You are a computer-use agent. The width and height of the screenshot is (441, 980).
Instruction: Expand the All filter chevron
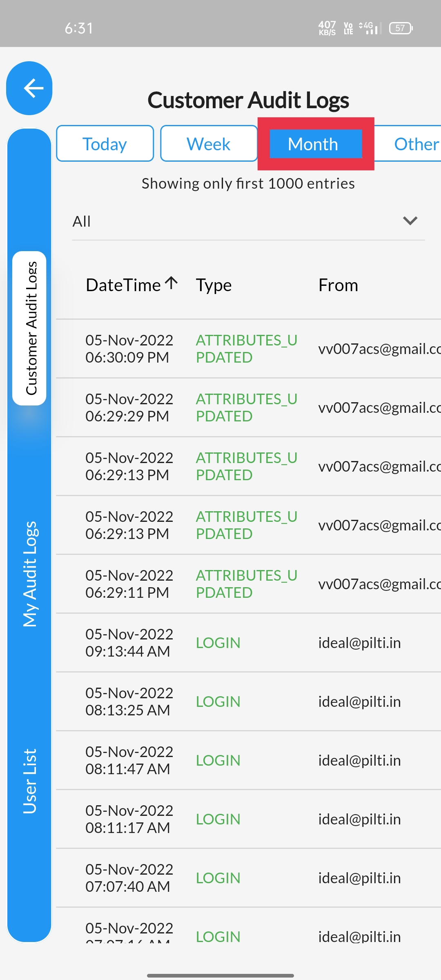pos(410,221)
